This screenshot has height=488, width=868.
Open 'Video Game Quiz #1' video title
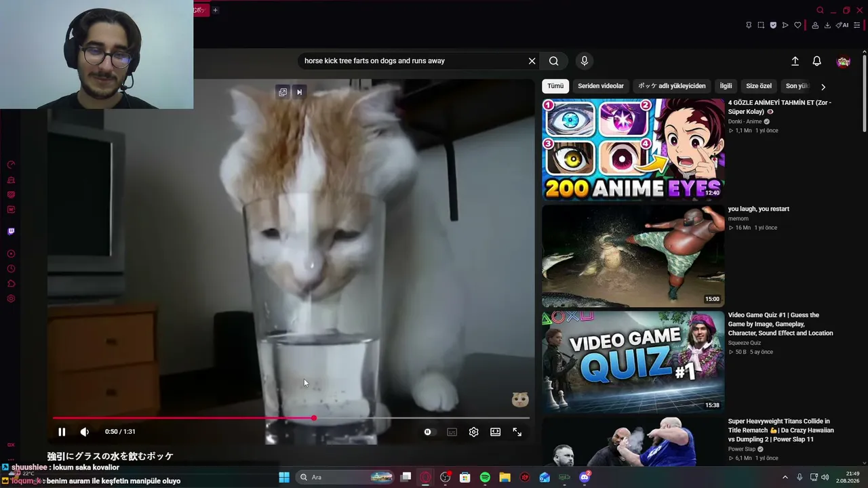coord(781,324)
